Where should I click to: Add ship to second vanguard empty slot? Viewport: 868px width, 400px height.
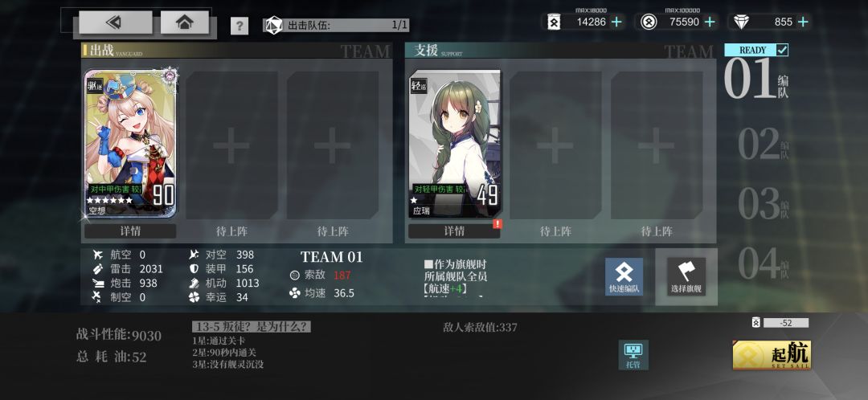coord(231,145)
